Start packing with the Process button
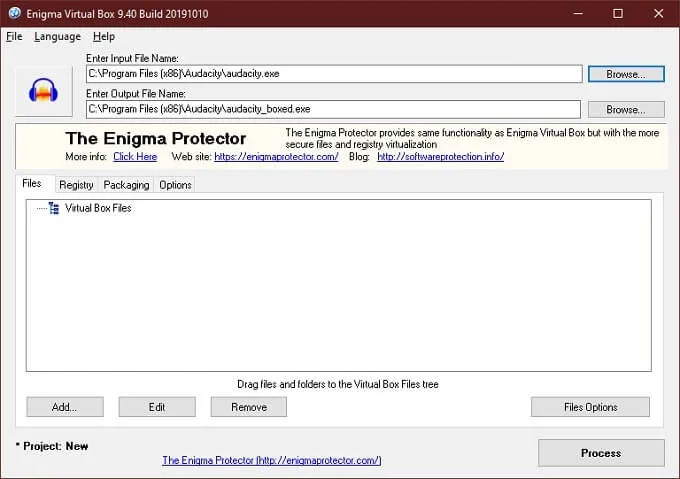 601,453
